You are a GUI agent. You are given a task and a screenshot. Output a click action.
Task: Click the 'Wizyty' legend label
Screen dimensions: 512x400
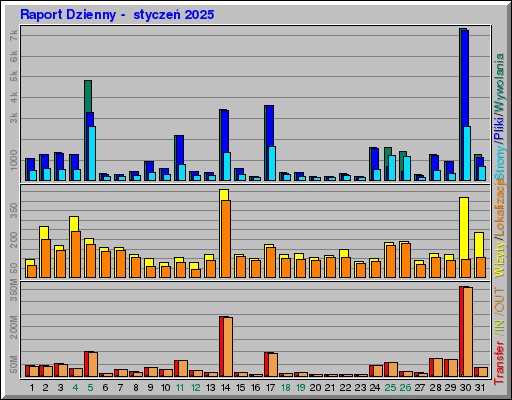click(x=499, y=259)
